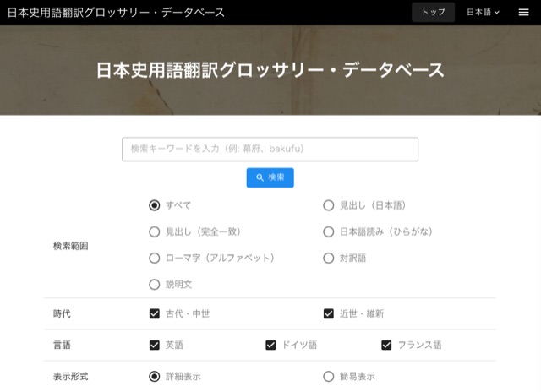The width and height of the screenshot is (541, 392).
Task: Uncheck the 近世・維新 checkbox
Action: pyautogui.click(x=329, y=313)
